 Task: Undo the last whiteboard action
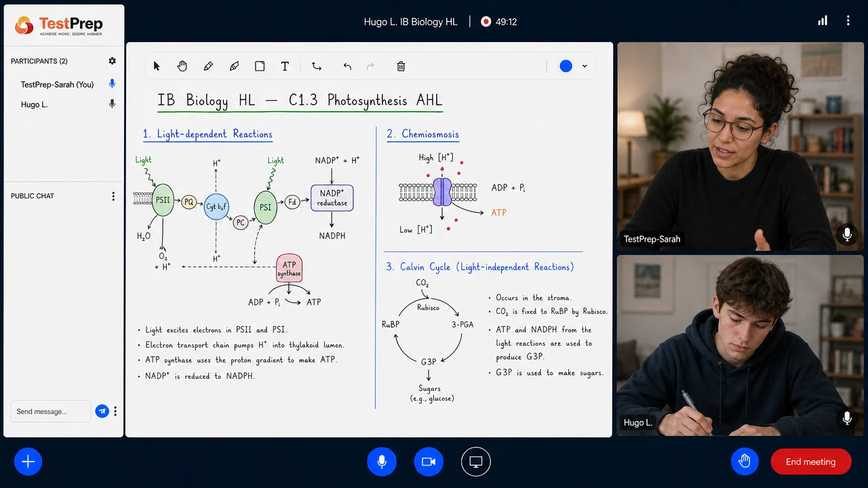347,66
